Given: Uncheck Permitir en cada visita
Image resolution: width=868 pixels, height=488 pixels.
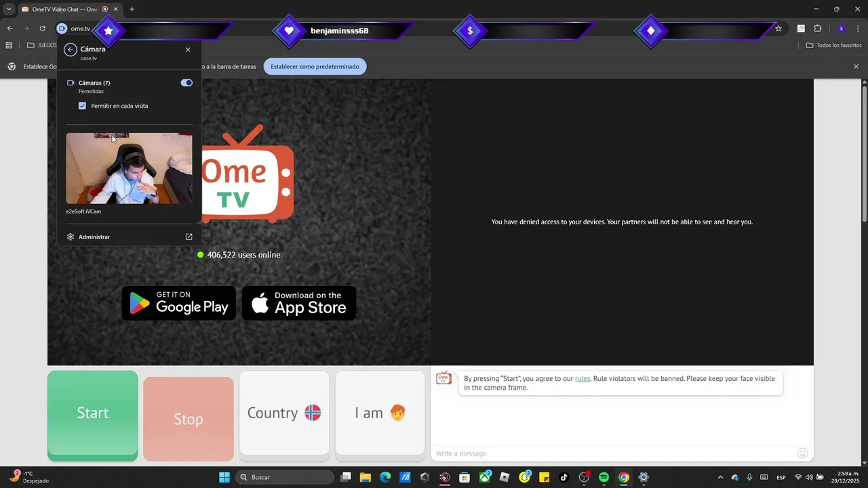Looking at the screenshot, I should point(82,106).
